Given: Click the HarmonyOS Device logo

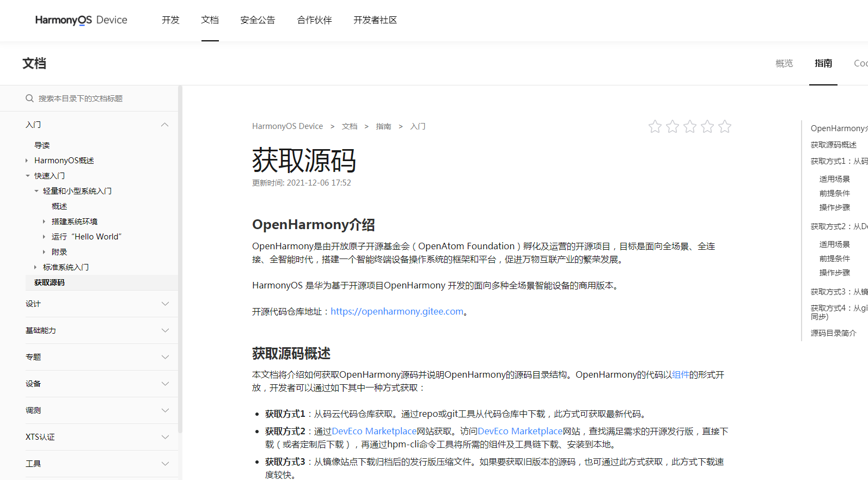Looking at the screenshot, I should (81, 20).
